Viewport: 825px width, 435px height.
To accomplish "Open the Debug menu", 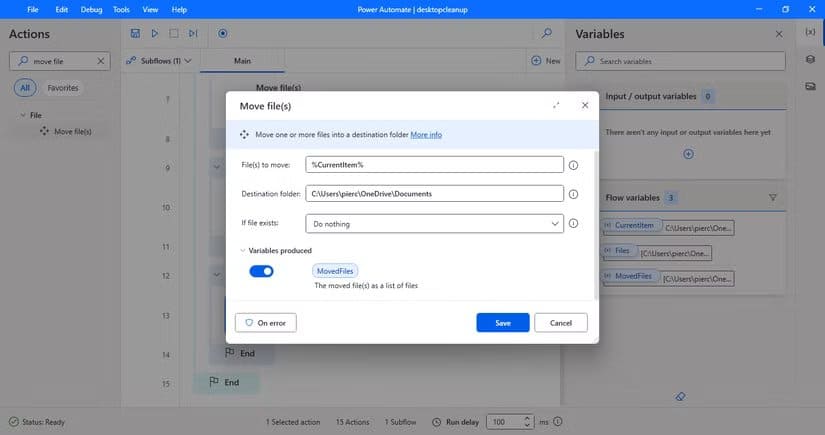I will [x=91, y=9].
